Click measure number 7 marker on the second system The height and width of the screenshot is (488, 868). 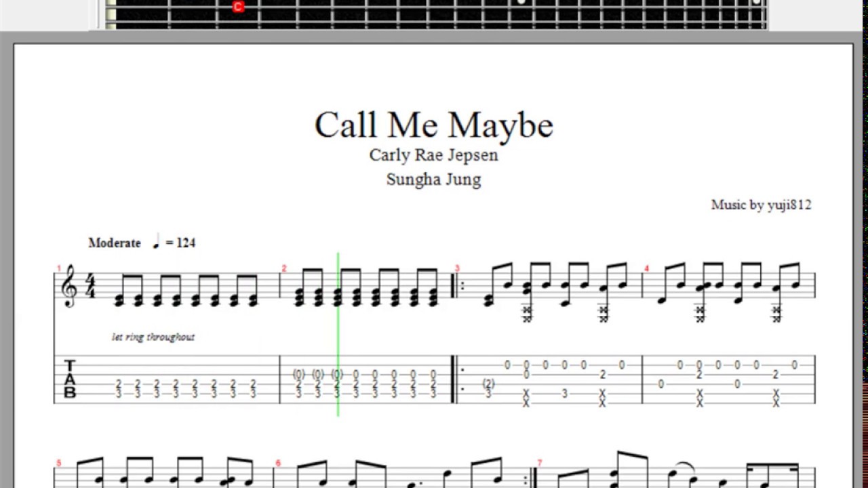click(540, 464)
